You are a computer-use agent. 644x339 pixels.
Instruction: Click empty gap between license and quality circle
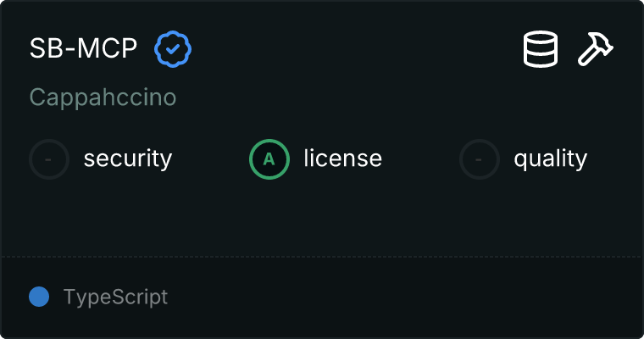click(x=420, y=159)
